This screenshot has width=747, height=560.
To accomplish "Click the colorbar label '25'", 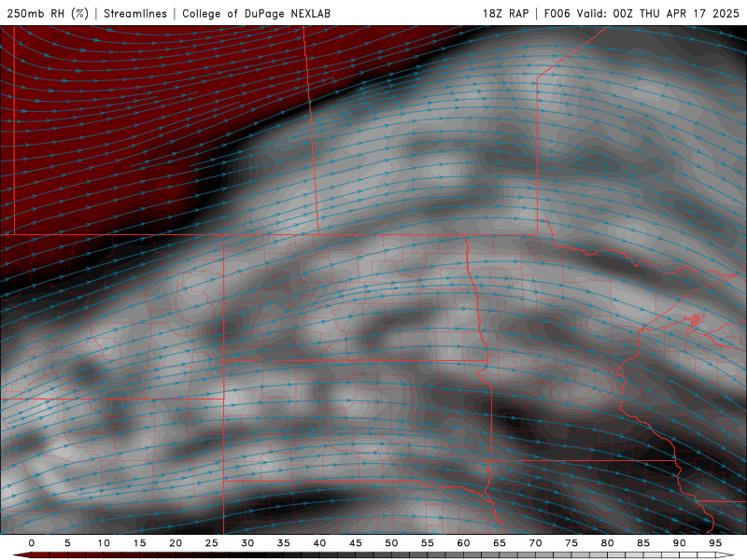I will (212, 543).
